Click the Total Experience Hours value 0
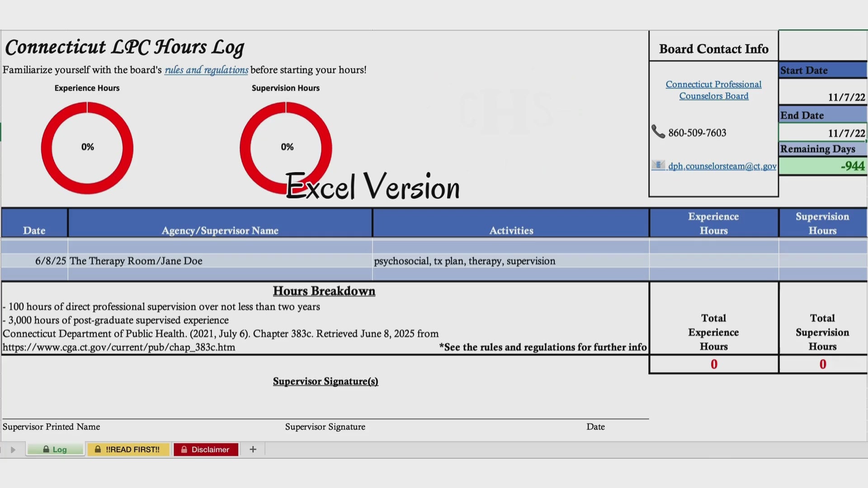 (x=714, y=364)
